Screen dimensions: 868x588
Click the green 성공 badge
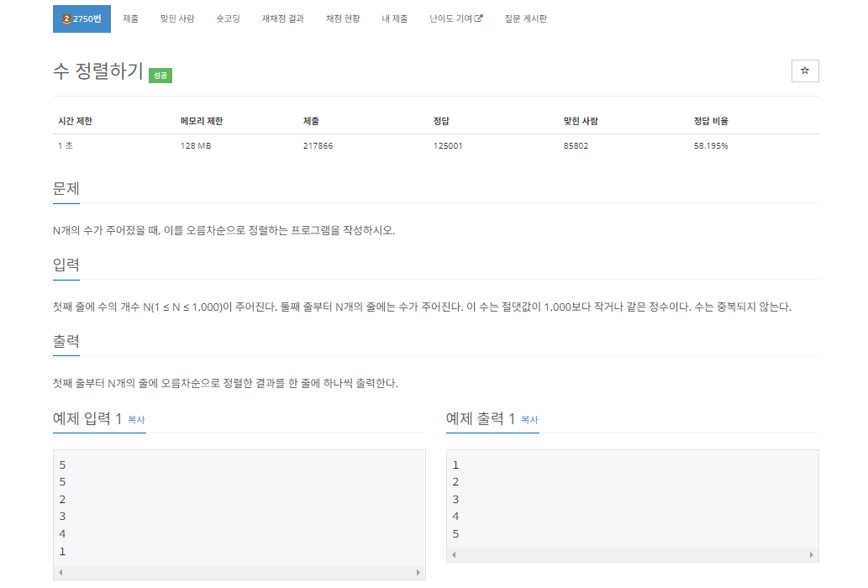pos(160,76)
